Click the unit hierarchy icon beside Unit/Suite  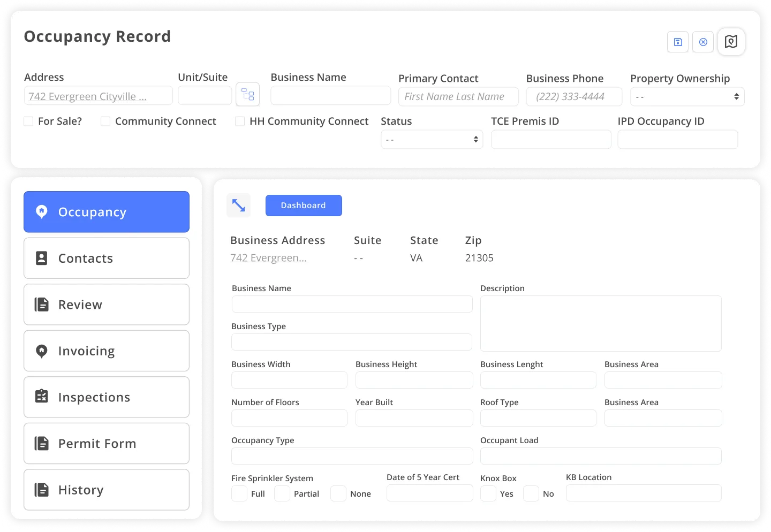pyautogui.click(x=247, y=94)
